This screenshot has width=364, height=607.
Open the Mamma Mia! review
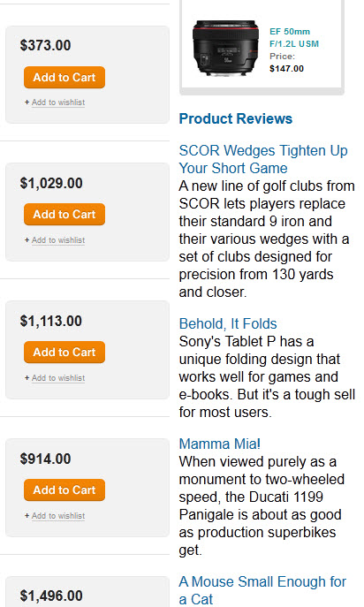click(220, 444)
